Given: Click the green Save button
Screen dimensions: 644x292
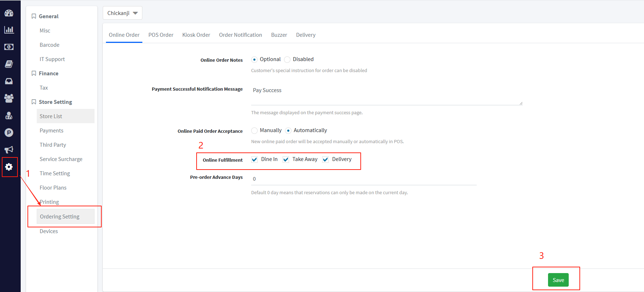Looking at the screenshot, I should [x=558, y=280].
